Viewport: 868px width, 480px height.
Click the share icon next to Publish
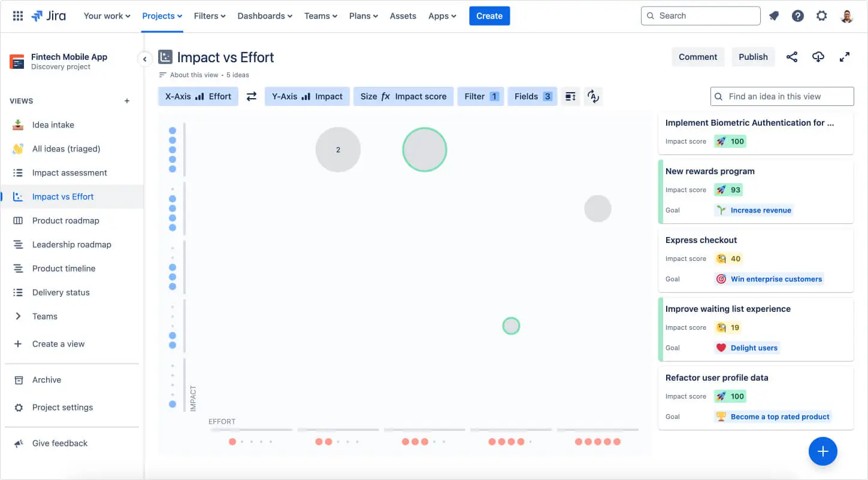(792, 57)
